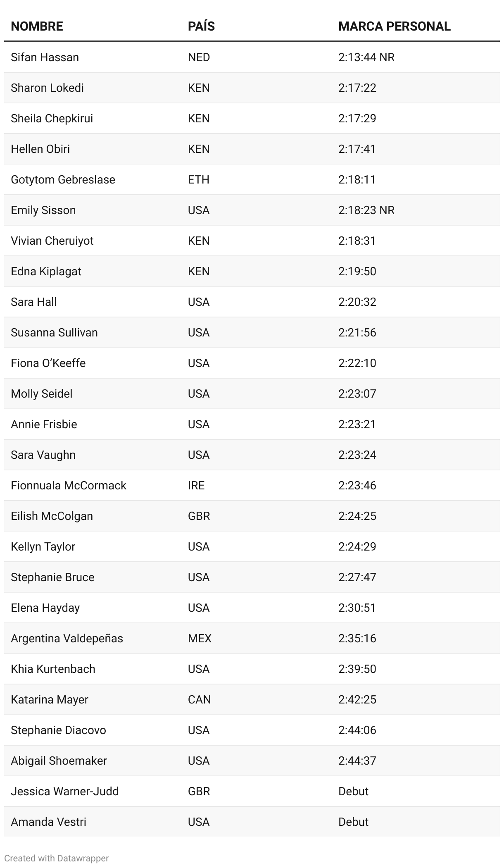
Task: Select the Sifan Hassan name cell
Action: (x=45, y=57)
